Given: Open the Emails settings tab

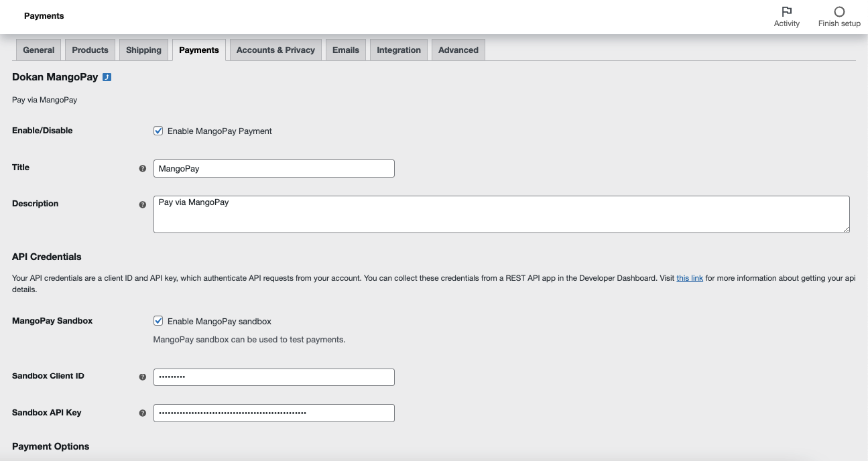Looking at the screenshot, I should [x=345, y=49].
